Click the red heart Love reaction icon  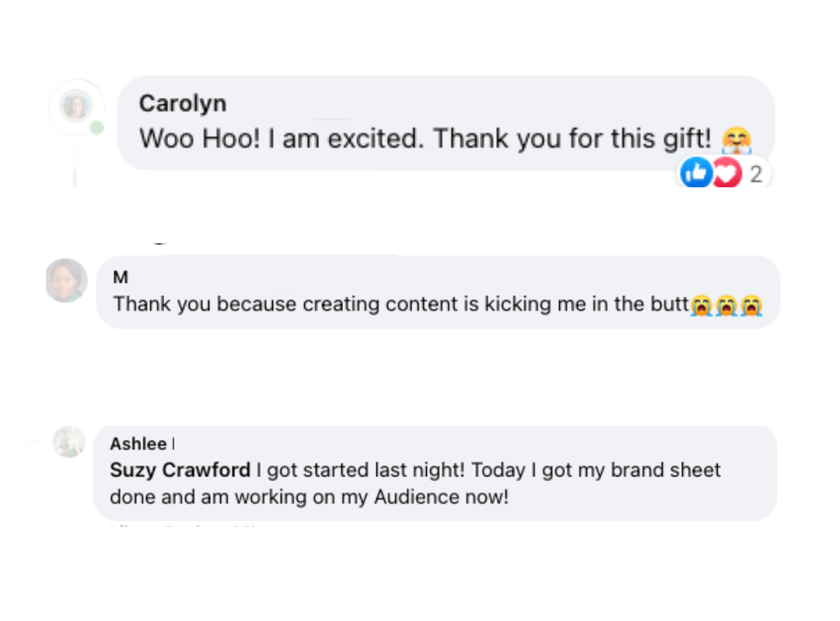pos(727,173)
